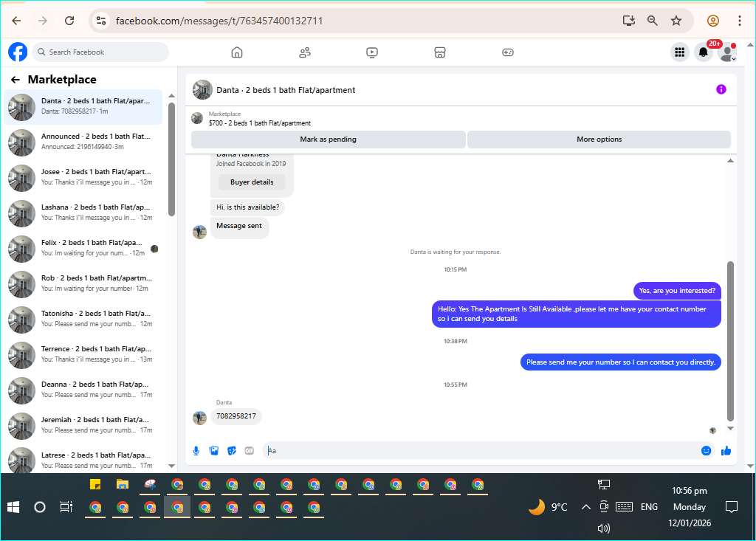Open Deanna conversation in the list
The height and width of the screenshot is (541, 756).
click(83, 390)
